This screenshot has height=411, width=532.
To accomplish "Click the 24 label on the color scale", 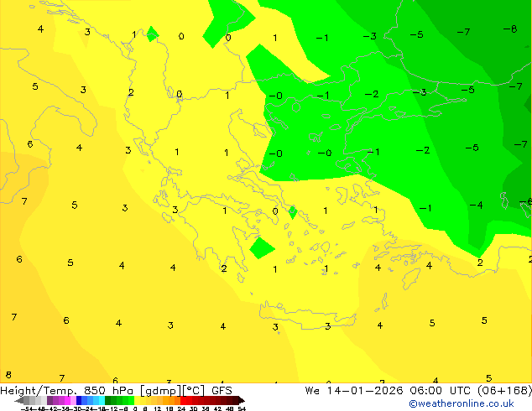I will [x=181, y=408].
